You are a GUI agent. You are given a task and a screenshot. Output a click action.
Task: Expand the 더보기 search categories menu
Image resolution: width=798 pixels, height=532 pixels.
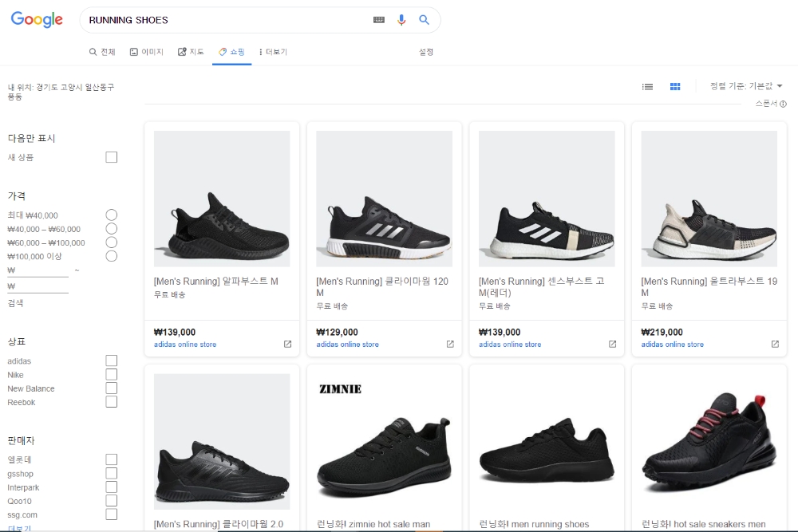(273, 52)
